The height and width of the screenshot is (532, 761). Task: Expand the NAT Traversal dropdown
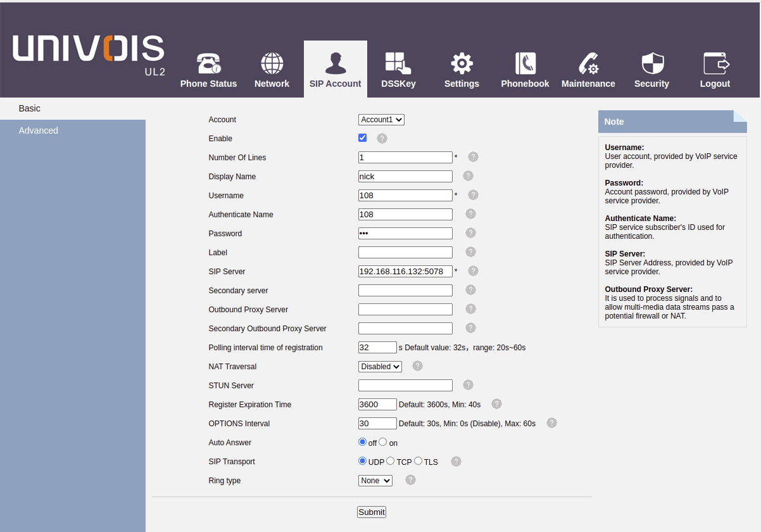[380, 367]
